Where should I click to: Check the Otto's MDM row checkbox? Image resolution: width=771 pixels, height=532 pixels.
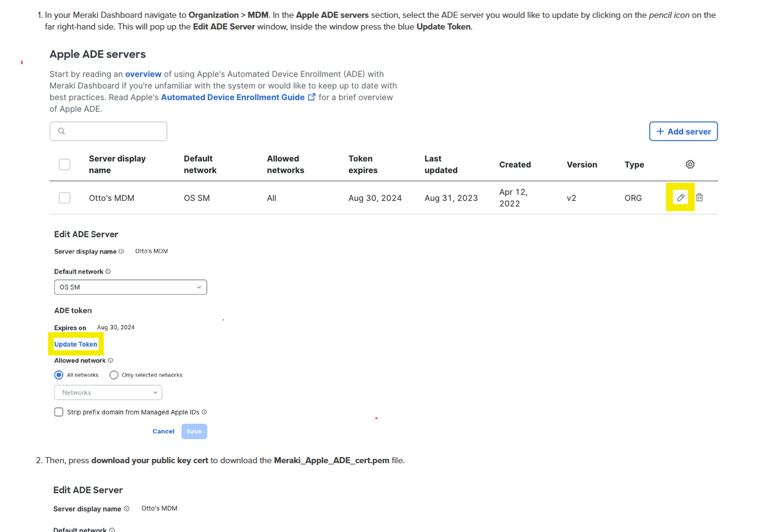click(65, 198)
